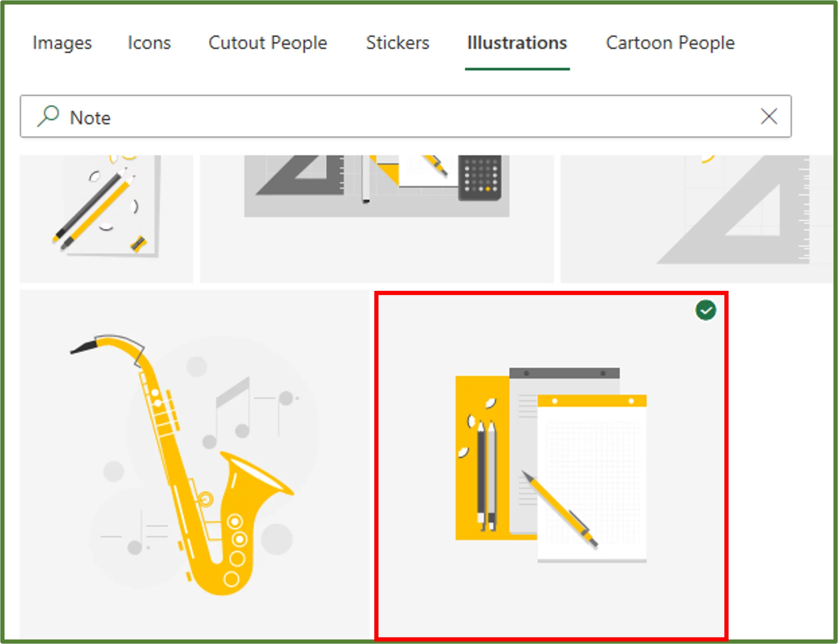Uncheck the green checkmark on notepad illustration
Viewport: 838px width, 644px height.
706,311
